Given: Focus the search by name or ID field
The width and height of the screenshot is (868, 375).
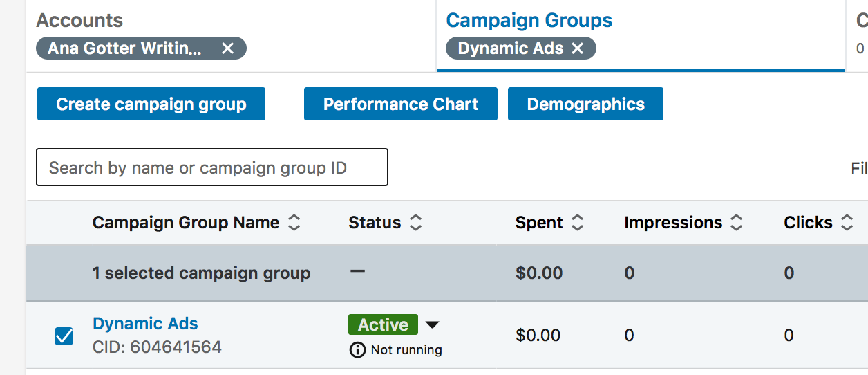Looking at the screenshot, I should pyautogui.click(x=212, y=167).
